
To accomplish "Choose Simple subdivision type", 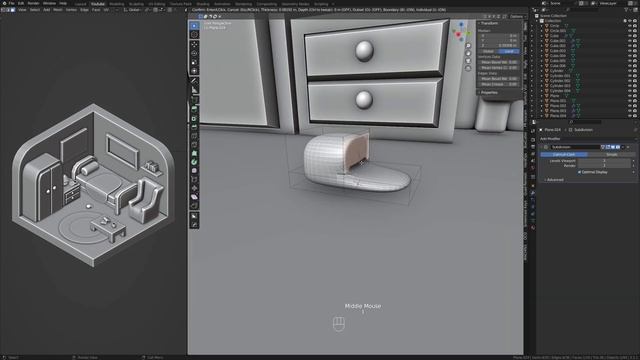I will (x=612, y=155).
